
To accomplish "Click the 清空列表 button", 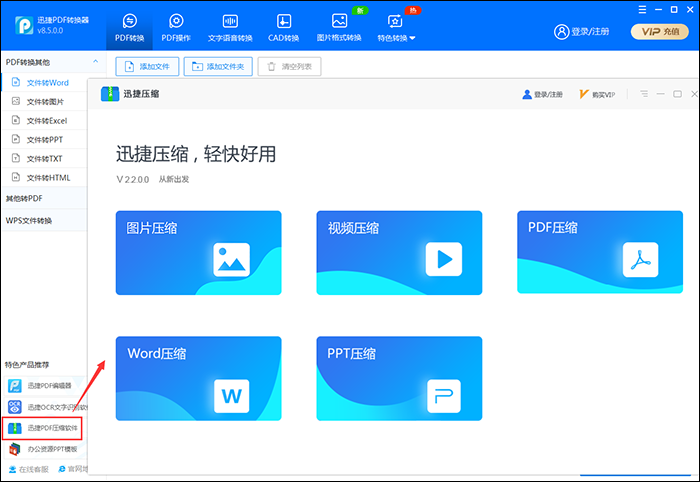I will click(289, 66).
